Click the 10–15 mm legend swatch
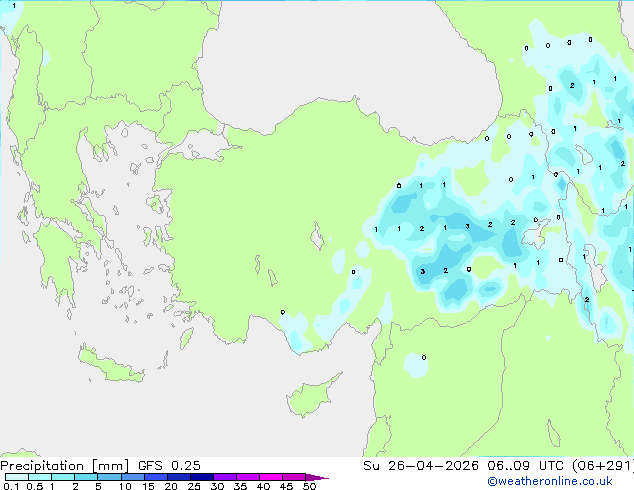Screen dimensions: 634x490 pos(132,477)
